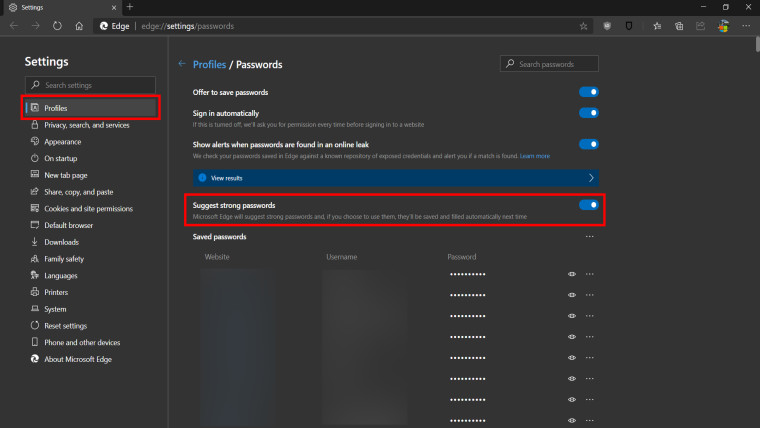The height and width of the screenshot is (428, 760).
Task: Open the profile avatar icon
Action: [723, 26]
